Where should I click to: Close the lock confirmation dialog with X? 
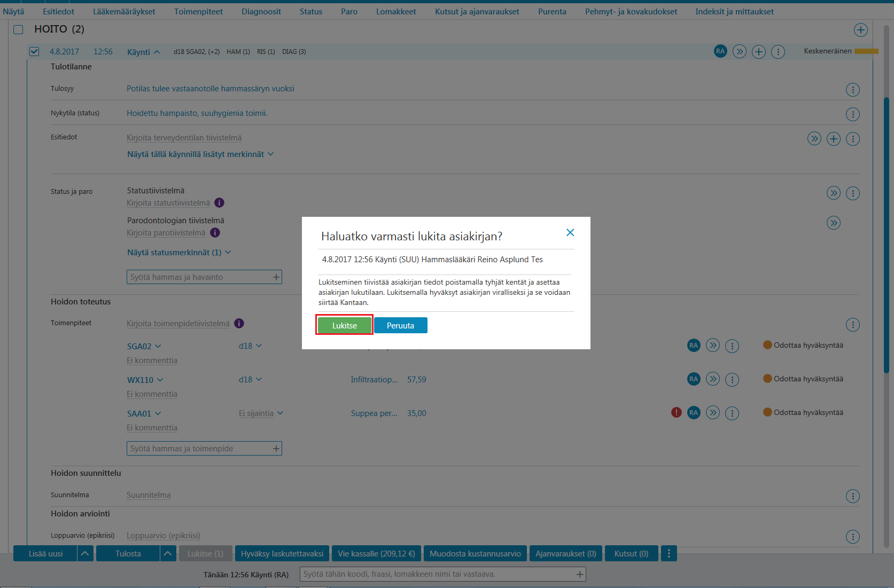click(x=570, y=232)
